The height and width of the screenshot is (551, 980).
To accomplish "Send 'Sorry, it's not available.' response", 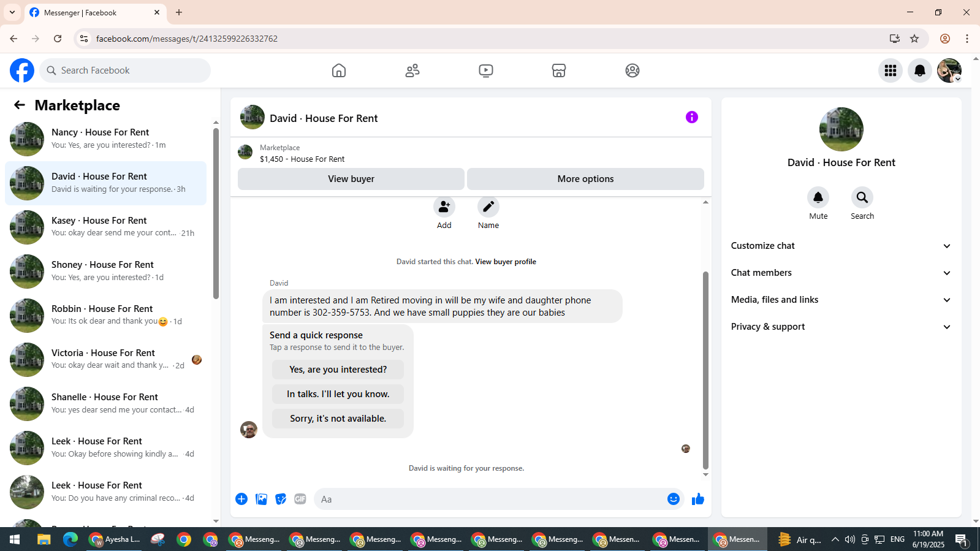I will pos(338,419).
